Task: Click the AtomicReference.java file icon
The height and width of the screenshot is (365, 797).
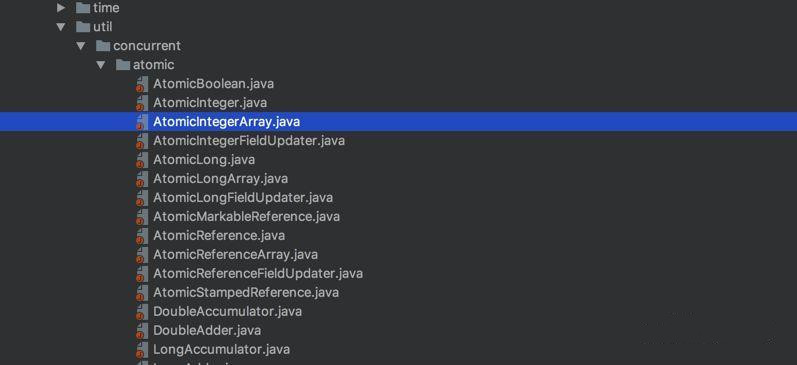Action: 141,236
